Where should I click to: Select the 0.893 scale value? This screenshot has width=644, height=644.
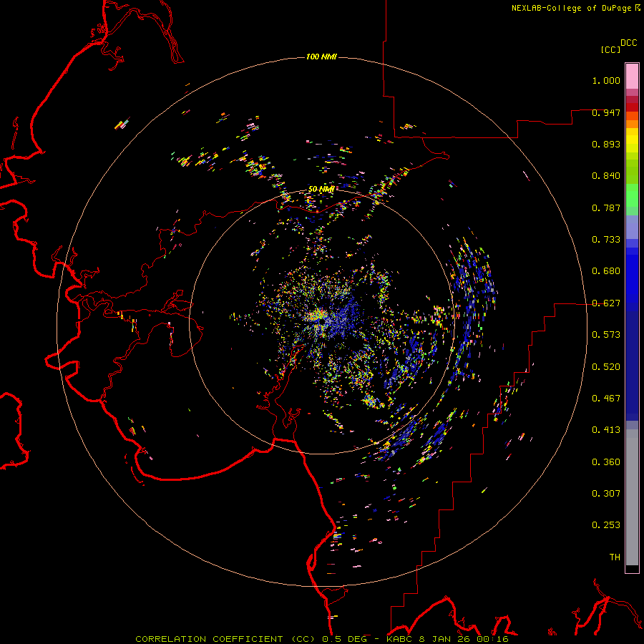[606, 144]
